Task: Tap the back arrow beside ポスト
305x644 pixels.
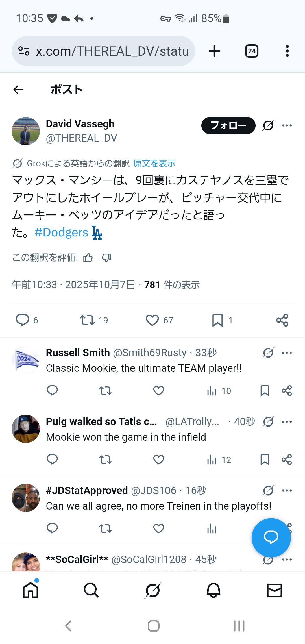Action: coord(18,90)
